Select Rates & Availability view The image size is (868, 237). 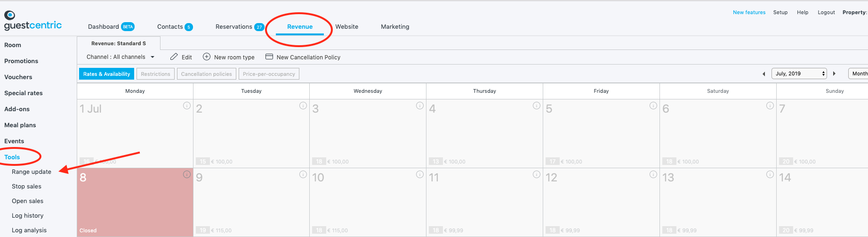pos(107,74)
